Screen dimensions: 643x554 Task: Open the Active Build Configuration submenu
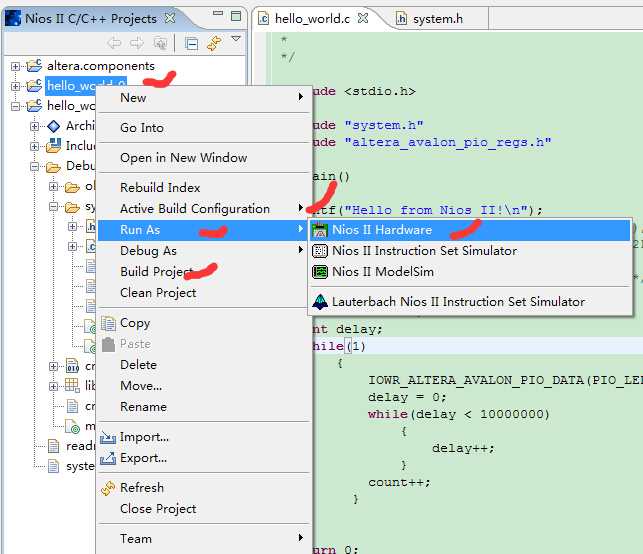click(203, 209)
